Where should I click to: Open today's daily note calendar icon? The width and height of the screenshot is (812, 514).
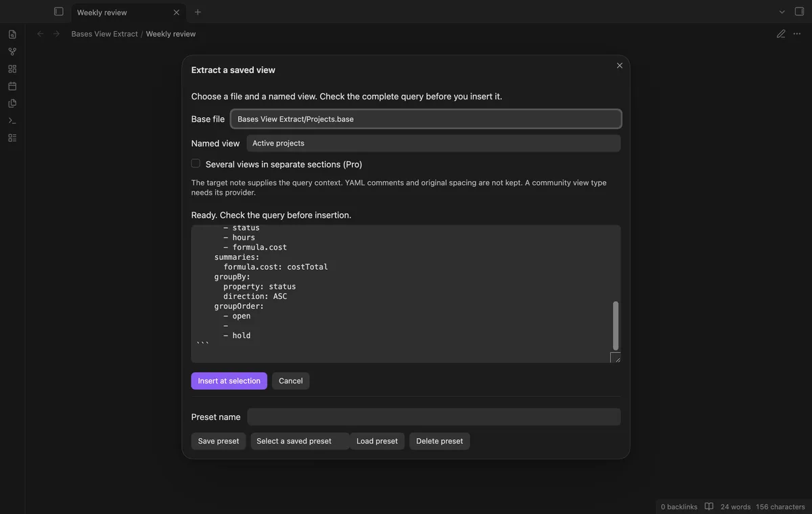click(x=12, y=86)
